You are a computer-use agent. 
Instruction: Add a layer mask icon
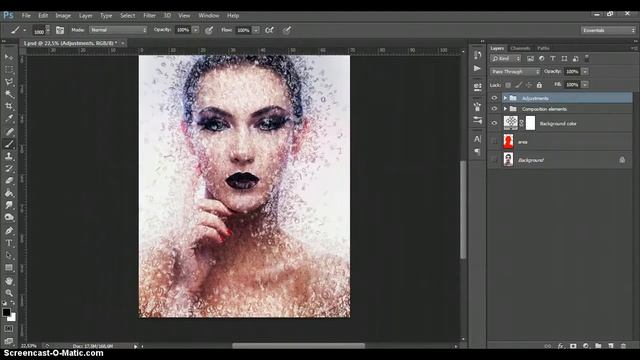tap(573, 346)
